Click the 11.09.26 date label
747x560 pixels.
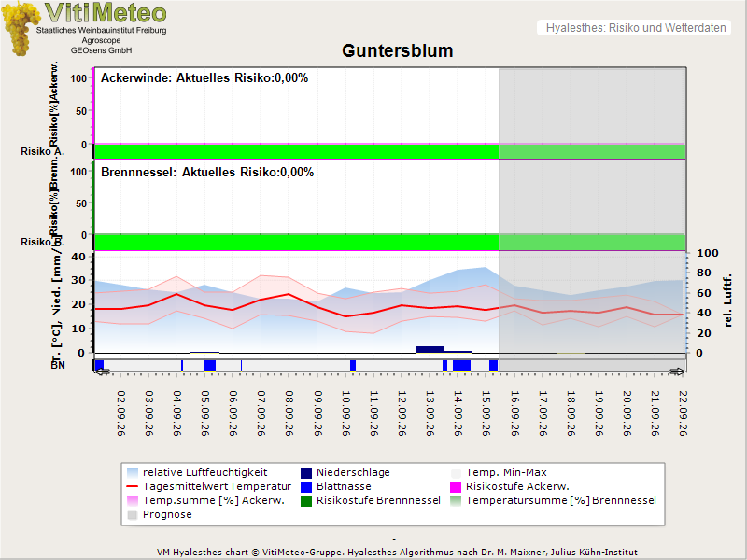(x=374, y=413)
